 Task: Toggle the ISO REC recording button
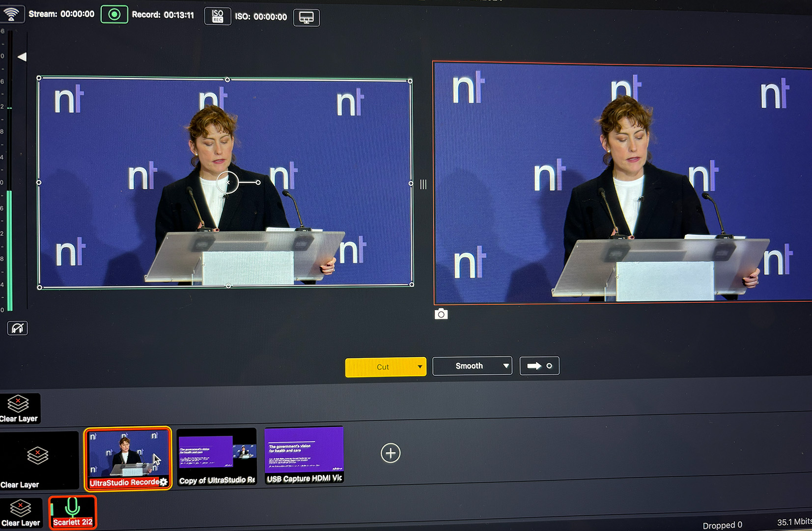point(218,16)
